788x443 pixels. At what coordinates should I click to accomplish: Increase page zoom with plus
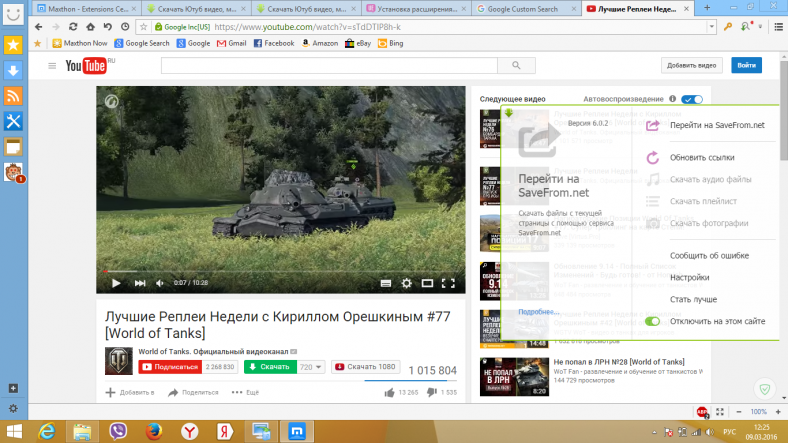click(778, 412)
